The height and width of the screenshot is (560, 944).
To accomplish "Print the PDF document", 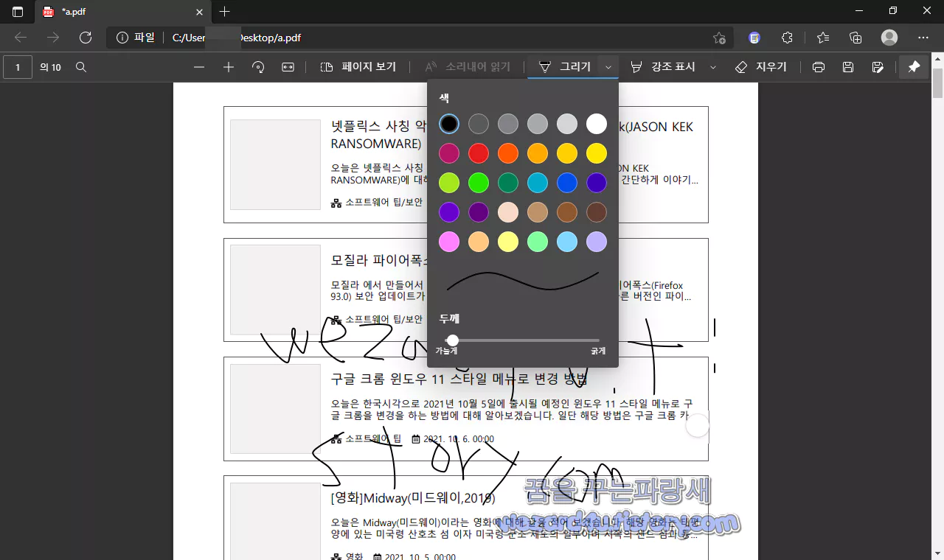I will pos(818,66).
